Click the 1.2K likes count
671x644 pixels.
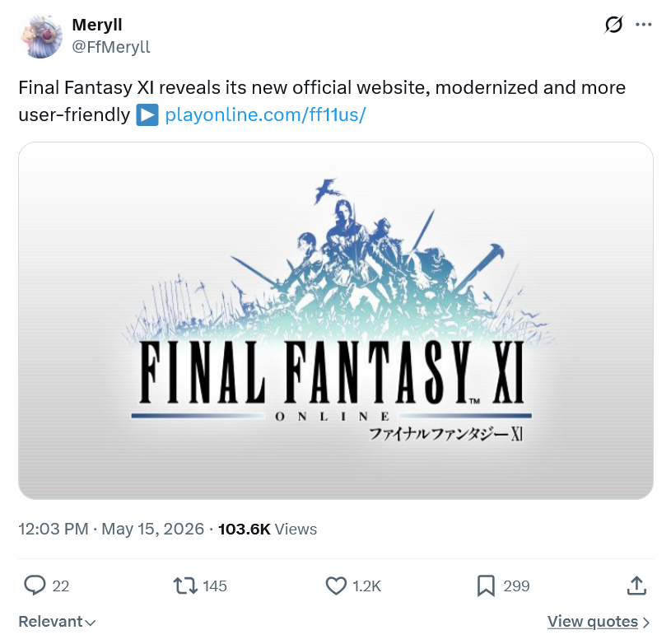[x=366, y=586]
